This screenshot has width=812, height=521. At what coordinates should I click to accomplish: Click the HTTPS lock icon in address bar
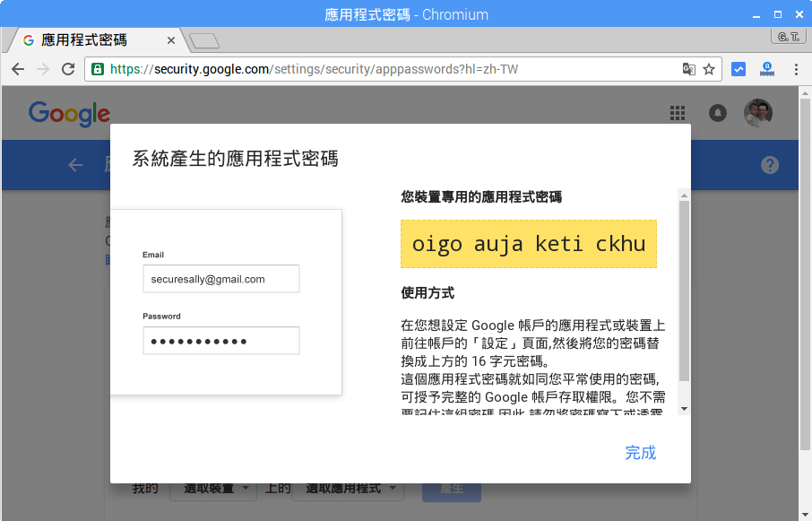coord(98,67)
